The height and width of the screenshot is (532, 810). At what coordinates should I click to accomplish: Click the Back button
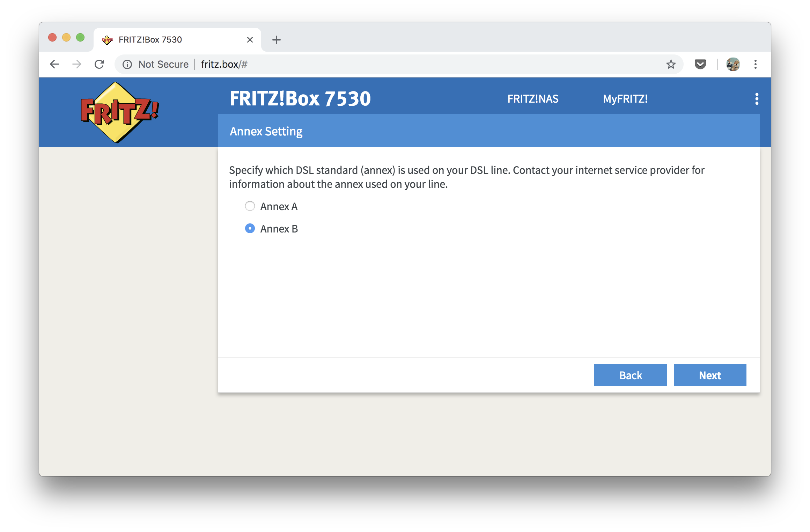click(x=631, y=375)
